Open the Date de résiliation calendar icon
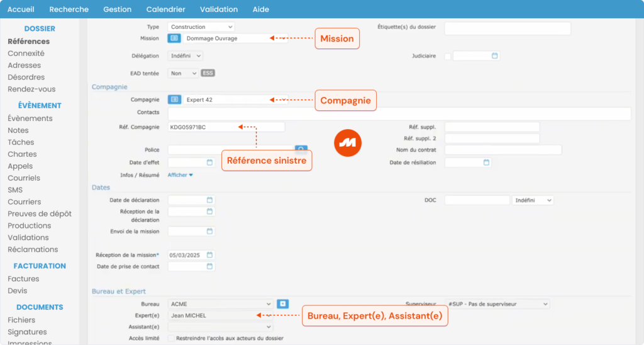 click(x=486, y=162)
